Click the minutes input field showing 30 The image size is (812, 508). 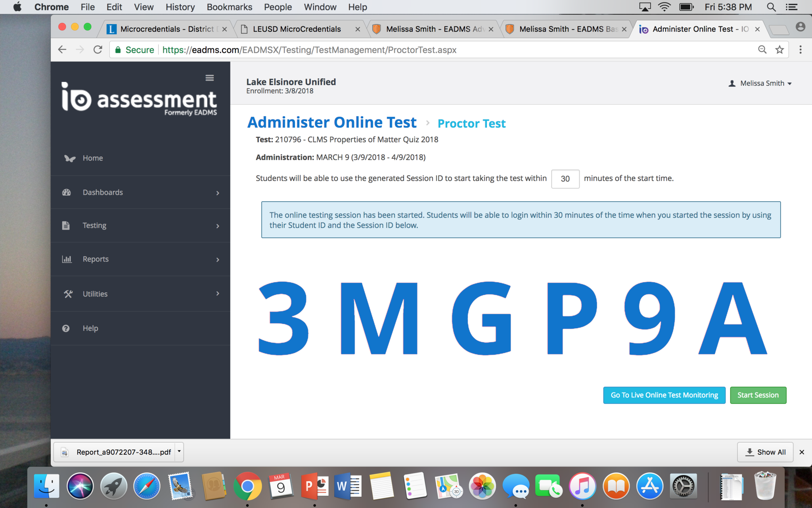click(x=565, y=179)
